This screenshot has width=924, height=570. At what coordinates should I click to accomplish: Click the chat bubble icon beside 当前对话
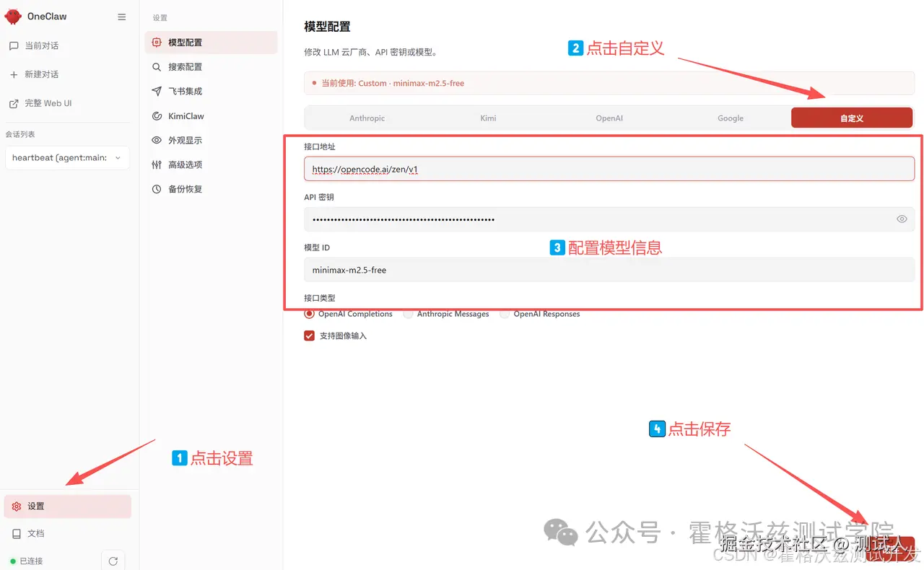click(14, 45)
